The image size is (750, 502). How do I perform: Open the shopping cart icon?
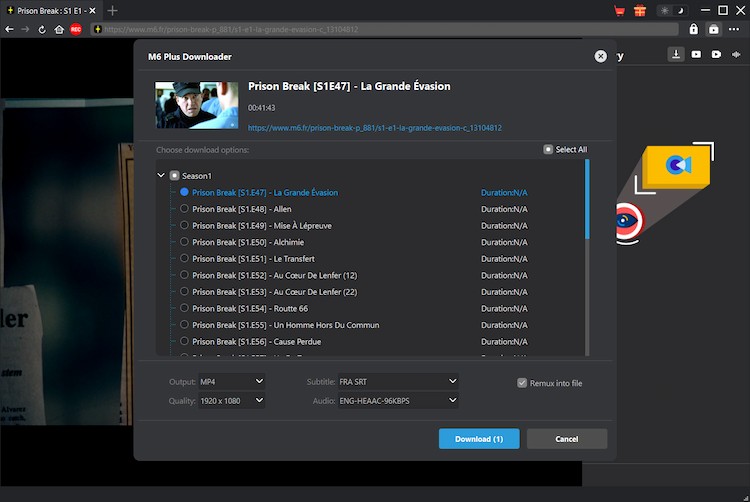pyautogui.click(x=620, y=10)
